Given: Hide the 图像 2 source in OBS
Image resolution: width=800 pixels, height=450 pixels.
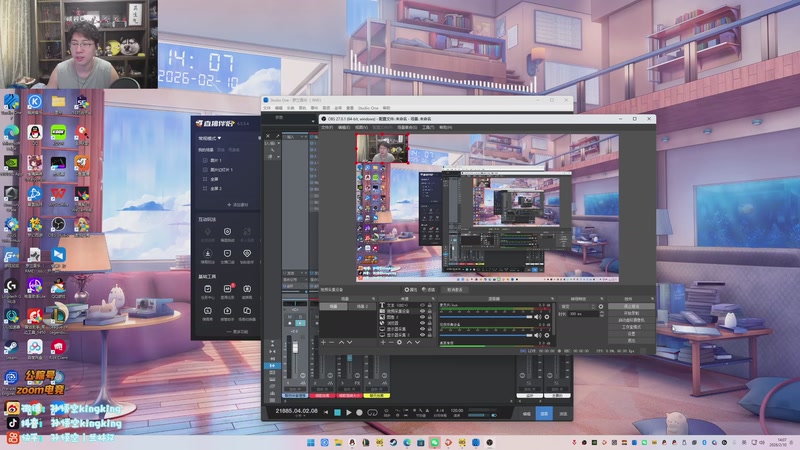Looking at the screenshot, I should click(422, 317).
